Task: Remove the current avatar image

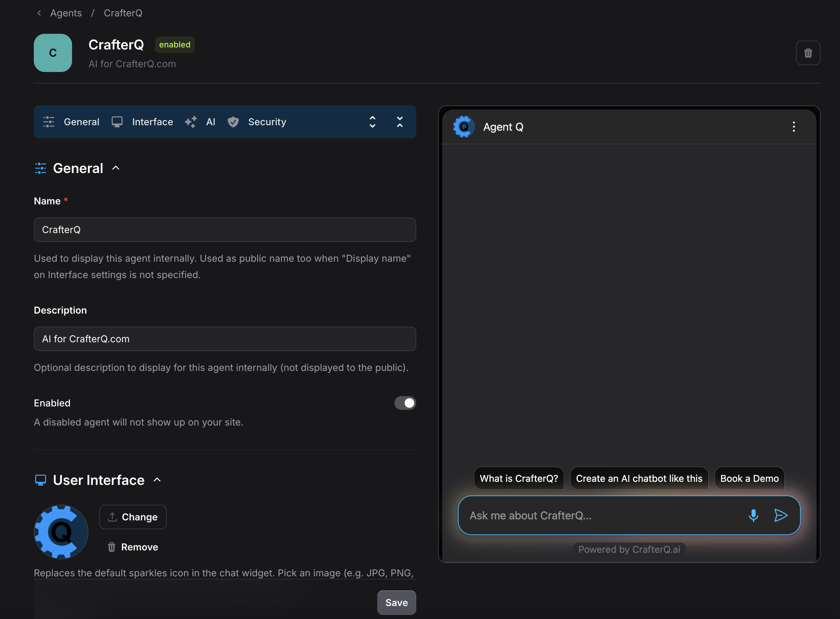Action: point(133,547)
